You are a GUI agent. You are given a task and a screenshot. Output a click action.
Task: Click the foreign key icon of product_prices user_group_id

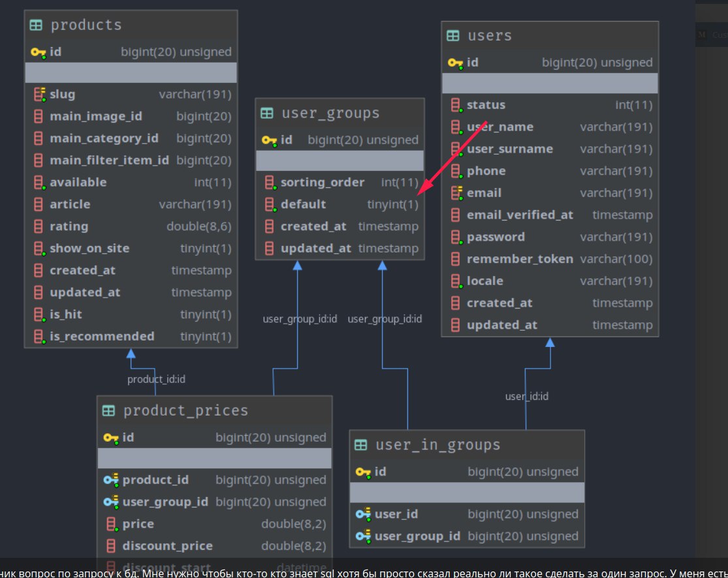pos(111,502)
